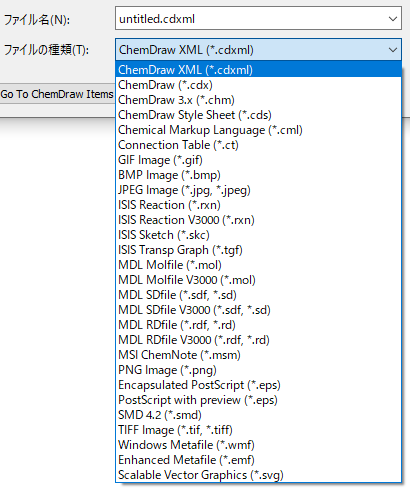Collapse the file type dropdown arrow

pyautogui.click(x=393, y=50)
